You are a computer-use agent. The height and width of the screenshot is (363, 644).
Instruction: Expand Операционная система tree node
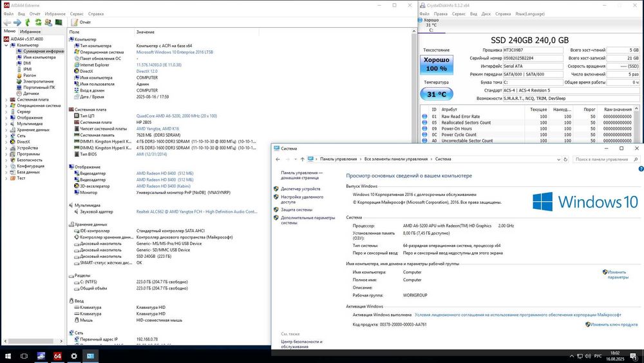(6, 106)
